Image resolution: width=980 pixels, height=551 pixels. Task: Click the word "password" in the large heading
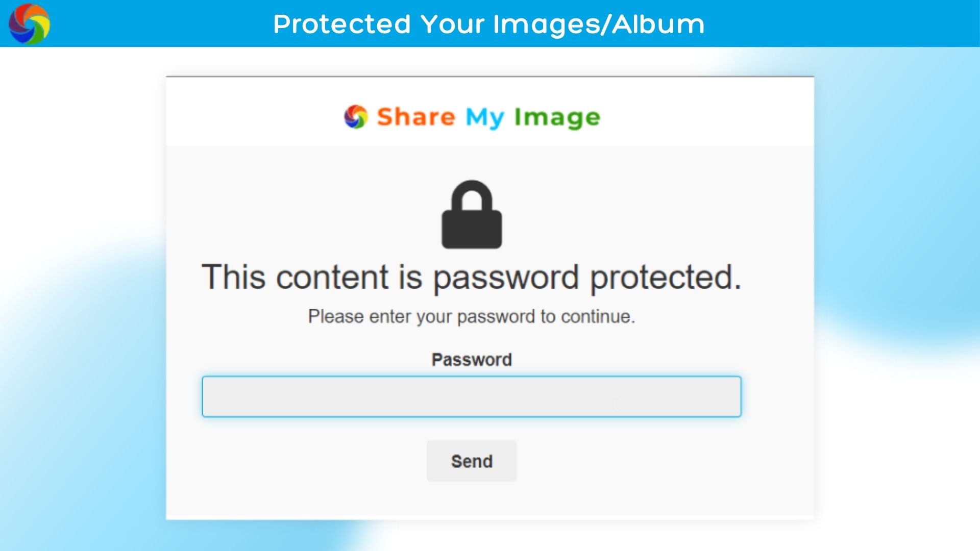506,278
